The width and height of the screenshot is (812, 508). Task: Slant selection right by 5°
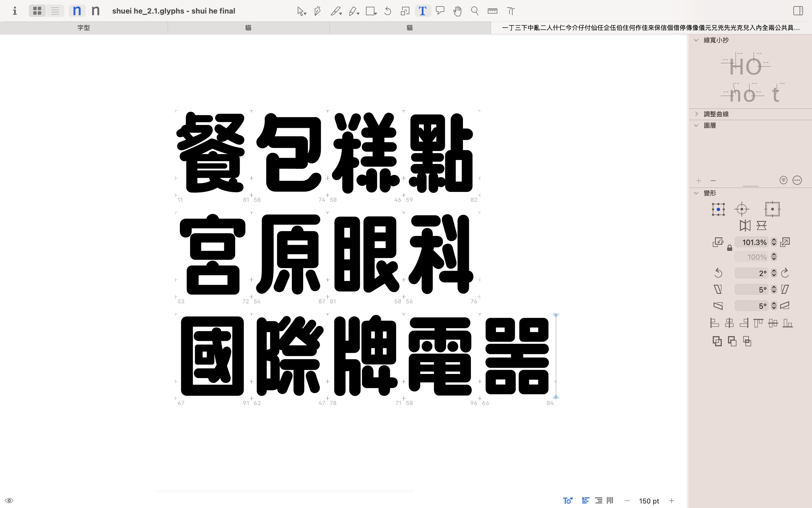coord(785,289)
